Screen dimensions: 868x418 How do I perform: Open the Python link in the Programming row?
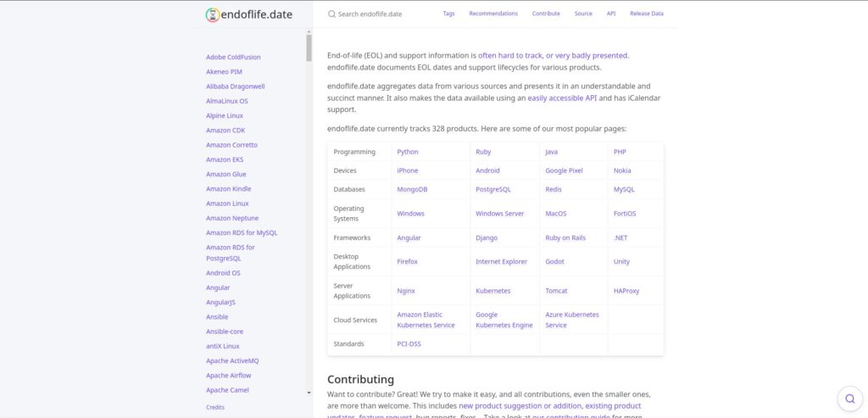click(408, 152)
